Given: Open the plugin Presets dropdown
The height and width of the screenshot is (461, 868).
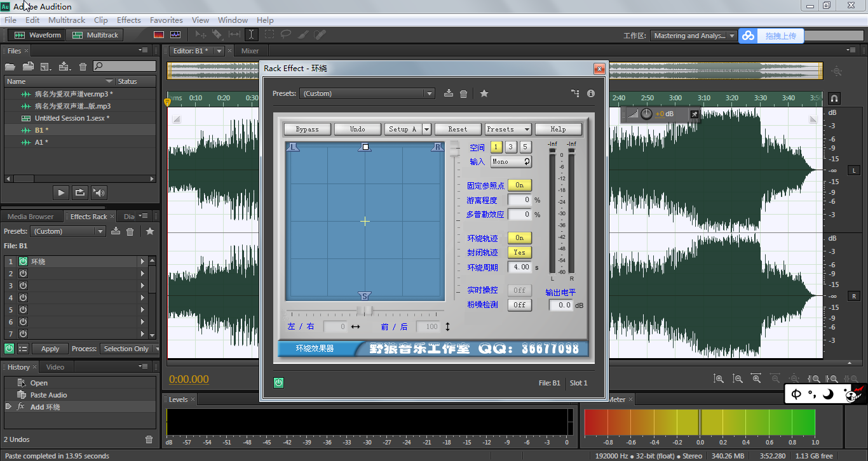Looking at the screenshot, I should (x=508, y=129).
